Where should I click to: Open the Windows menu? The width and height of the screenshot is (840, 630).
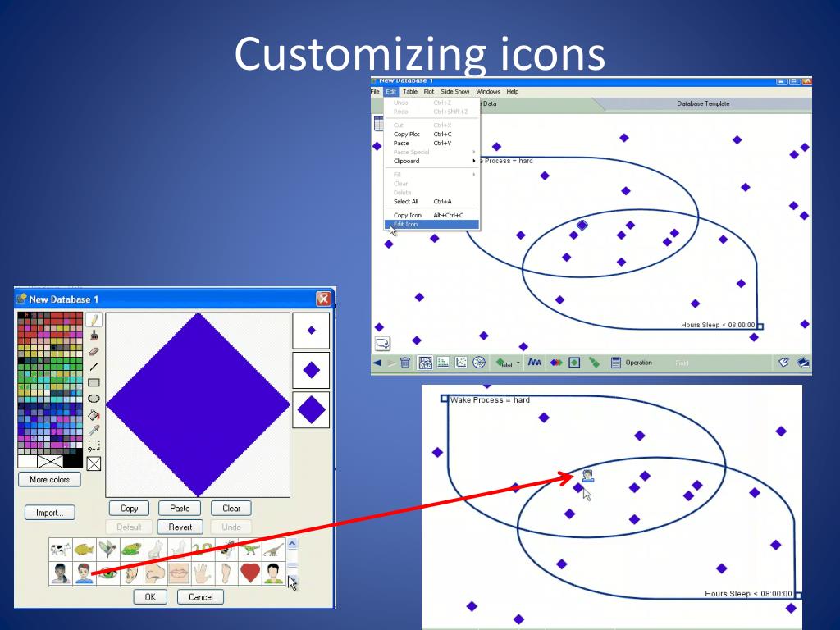coord(488,92)
